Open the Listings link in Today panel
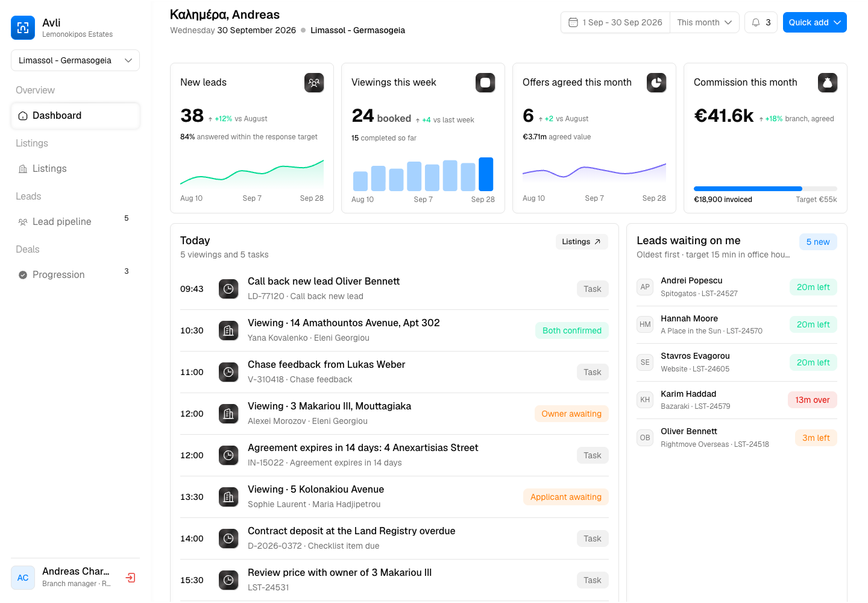 click(582, 242)
